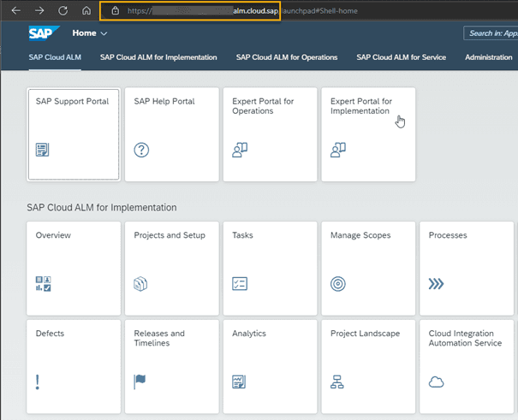Viewport: 518px width, 420px height.
Task: Open the Tasks tile title
Action: tap(242, 235)
